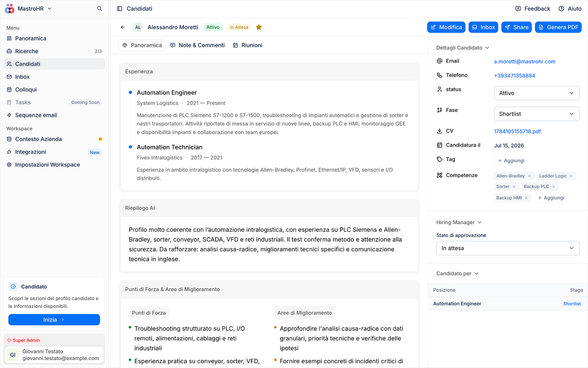Click the Candidato info icon in sidebar card
The height and width of the screenshot is (368, 588).
coord(13,286)
